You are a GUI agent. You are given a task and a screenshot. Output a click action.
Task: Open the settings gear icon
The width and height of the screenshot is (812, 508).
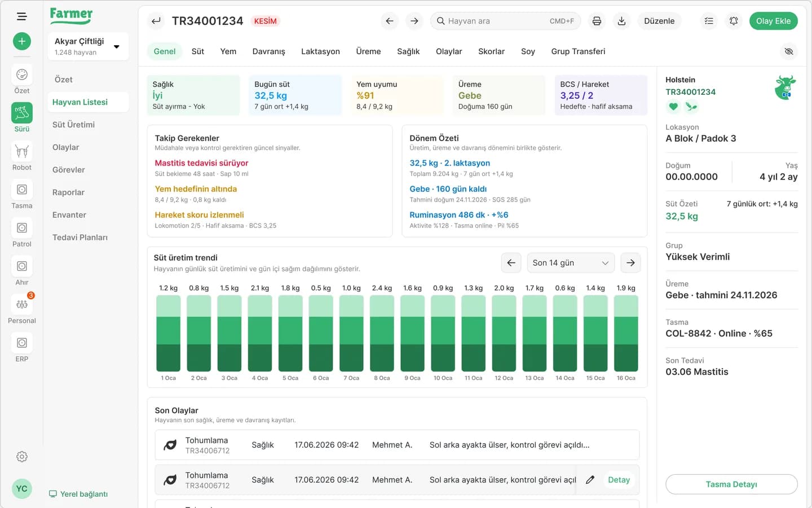22,457
